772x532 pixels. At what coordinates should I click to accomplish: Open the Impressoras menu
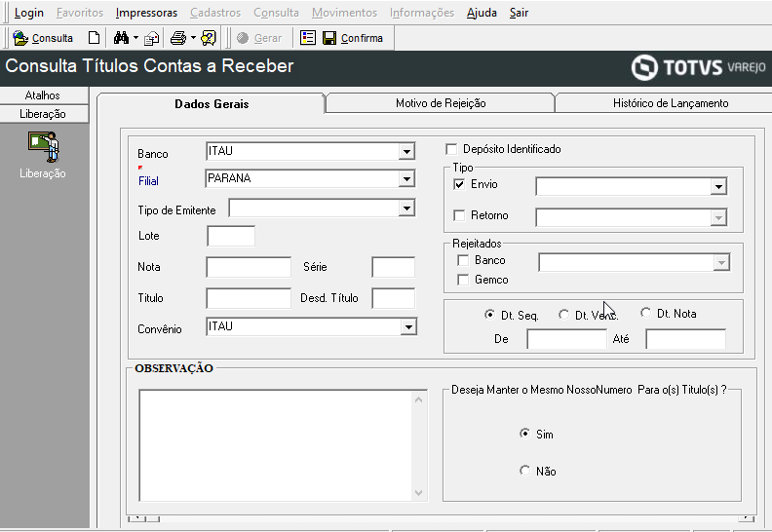(147, 13)
